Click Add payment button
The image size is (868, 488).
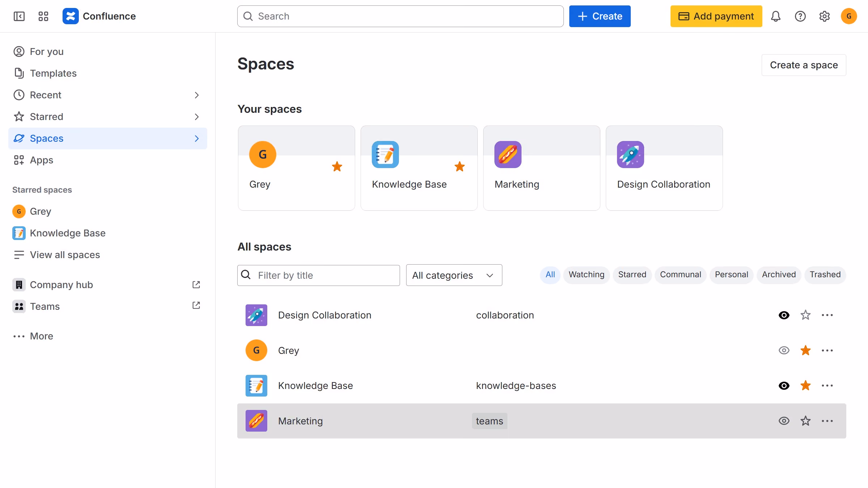pyautogui.click(x=716, y=16)
